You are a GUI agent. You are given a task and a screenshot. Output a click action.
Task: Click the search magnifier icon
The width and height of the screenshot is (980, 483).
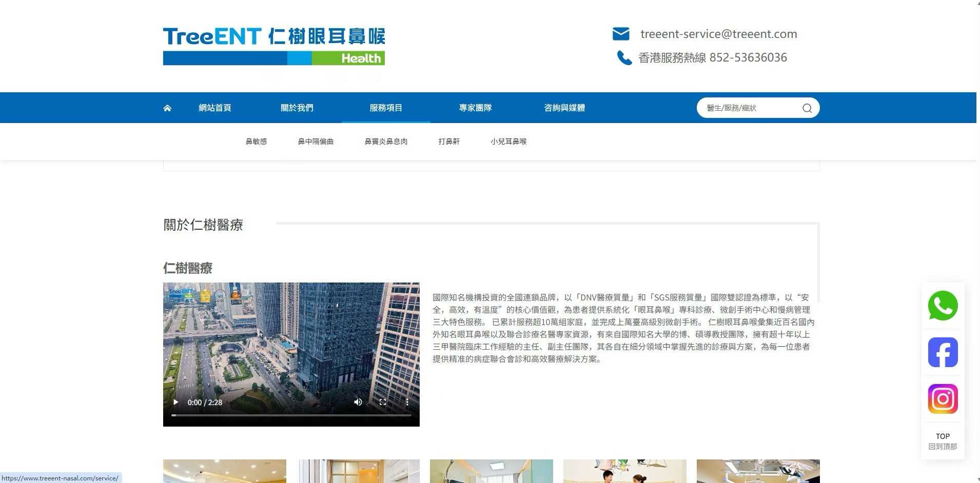807,108
